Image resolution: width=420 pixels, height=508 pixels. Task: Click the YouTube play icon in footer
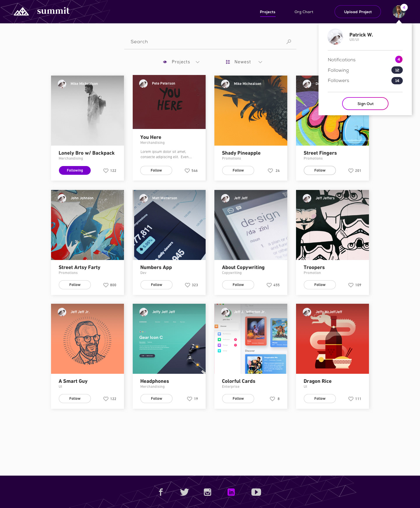[256, 492]
